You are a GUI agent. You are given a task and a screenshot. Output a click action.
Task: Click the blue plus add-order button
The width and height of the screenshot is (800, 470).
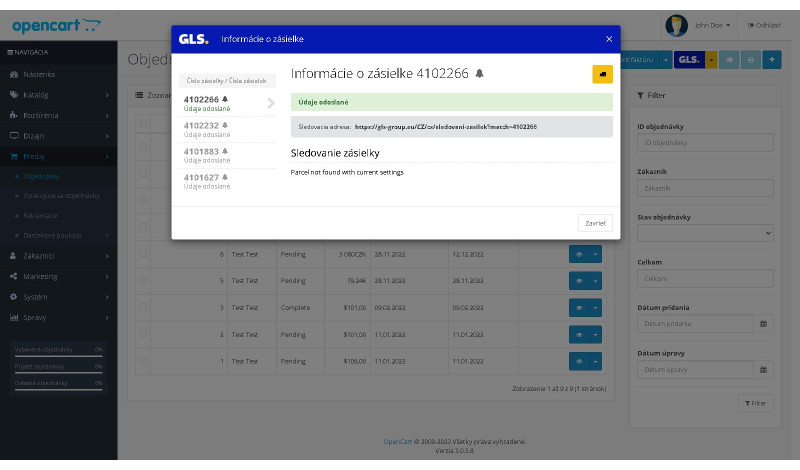point(772,60)
